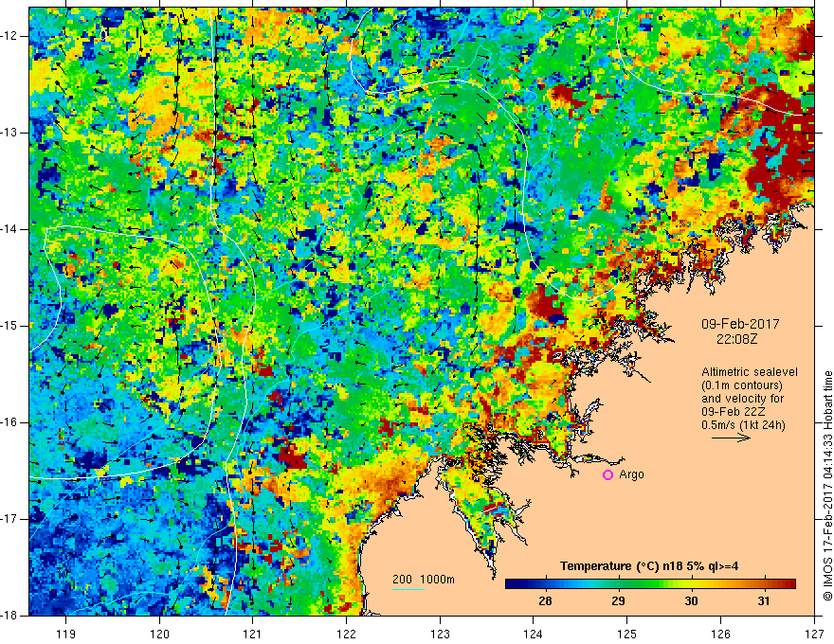Click the '200 1000m' bathymetry legend label

(424, 580)
